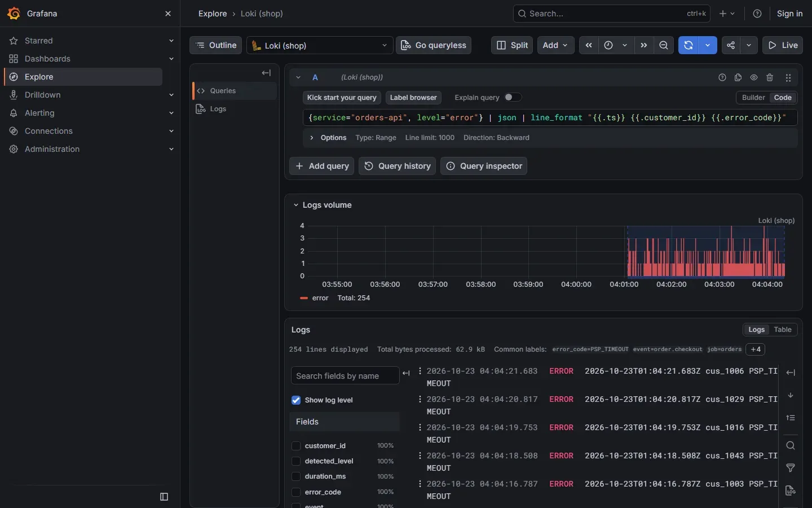This screenshot has height=508, width=812.
Task: Click the share icon in the Explore toolbar
Action: tap(731, 45)
